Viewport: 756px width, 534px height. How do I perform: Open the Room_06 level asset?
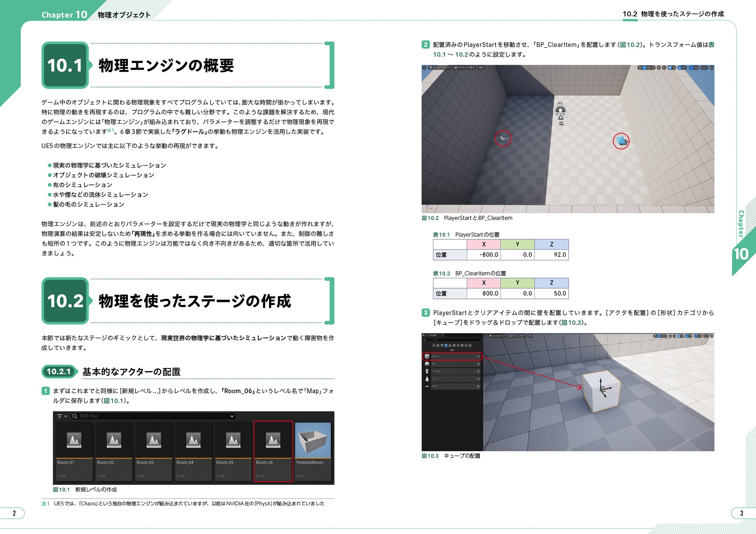[273, 450]
